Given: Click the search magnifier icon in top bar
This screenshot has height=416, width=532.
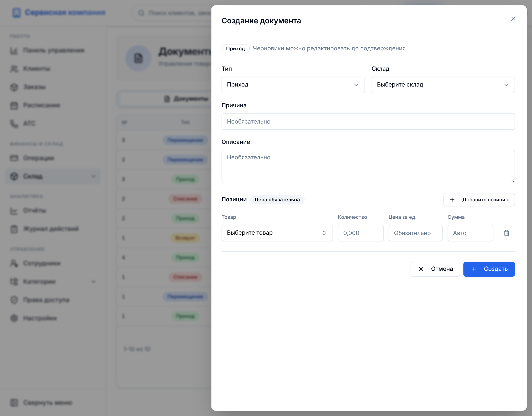Looking at the screenshot, I should pyautogui.click(x=141, y=13).
